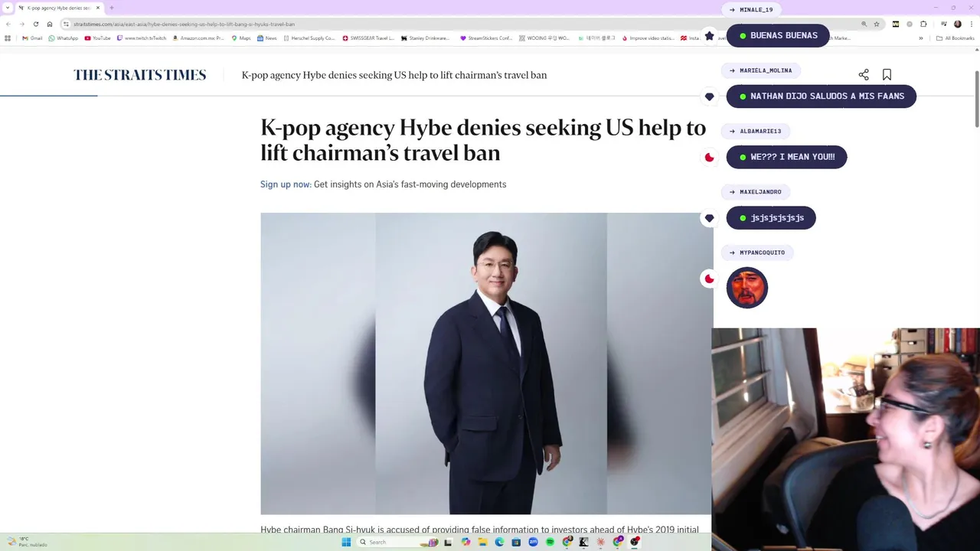
Task: Click the zoom magnifier icon in address bar
Action: (864, 24)
